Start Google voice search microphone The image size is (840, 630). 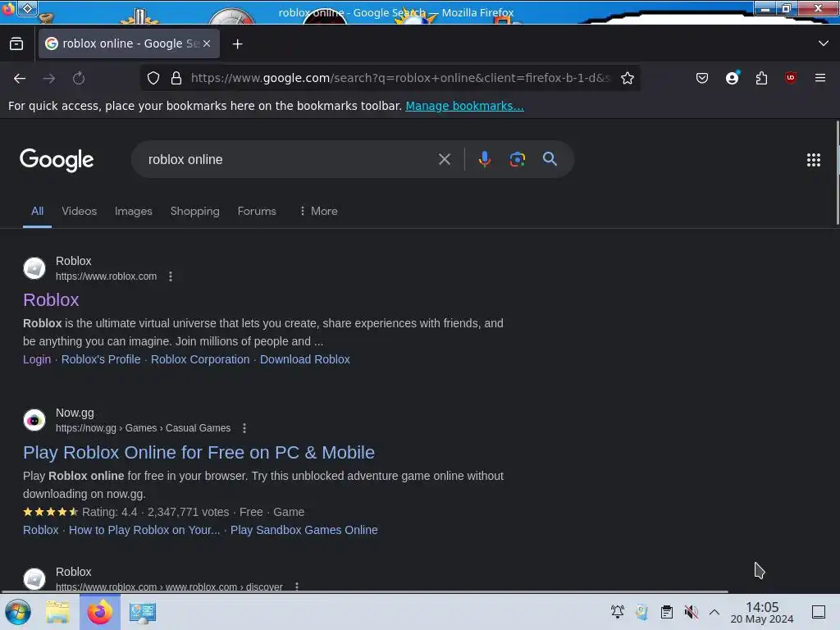[484, 159]
